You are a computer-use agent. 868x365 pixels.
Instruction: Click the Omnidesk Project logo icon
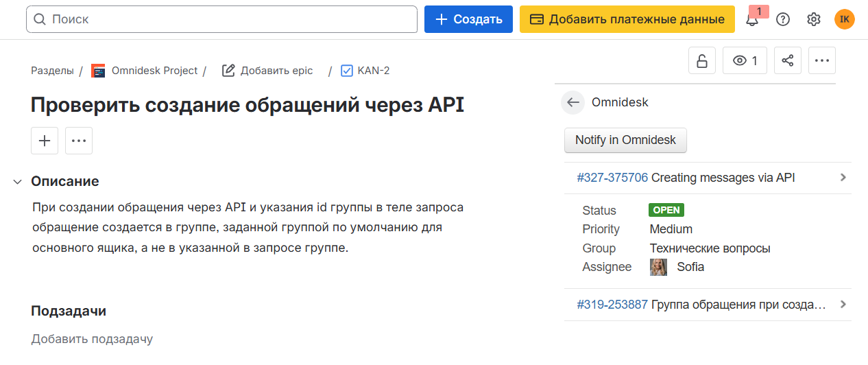tap(99, 71)
